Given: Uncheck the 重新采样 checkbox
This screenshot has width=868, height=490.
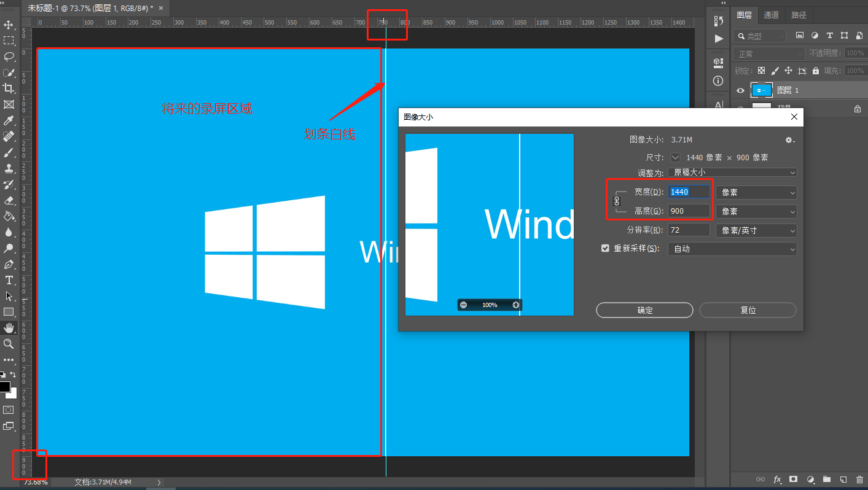Looking at the screenshot, I should click(605, 249).
